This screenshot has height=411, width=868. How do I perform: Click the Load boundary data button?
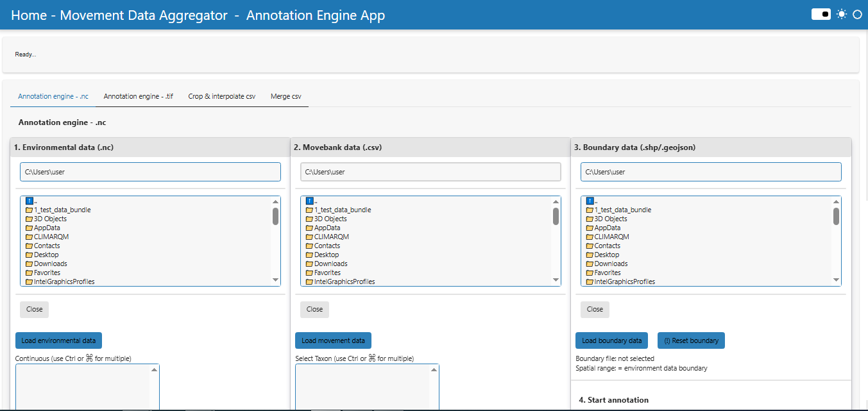pos(612,340)
